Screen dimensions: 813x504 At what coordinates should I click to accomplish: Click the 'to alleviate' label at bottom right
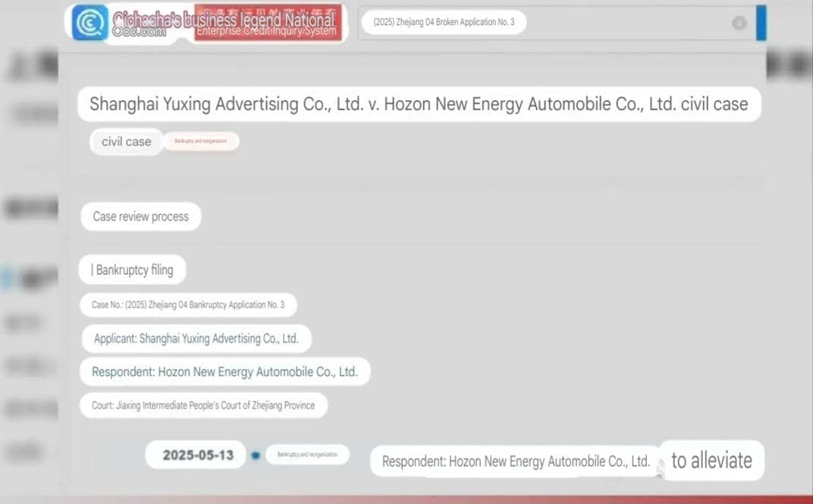coord(711,460)
